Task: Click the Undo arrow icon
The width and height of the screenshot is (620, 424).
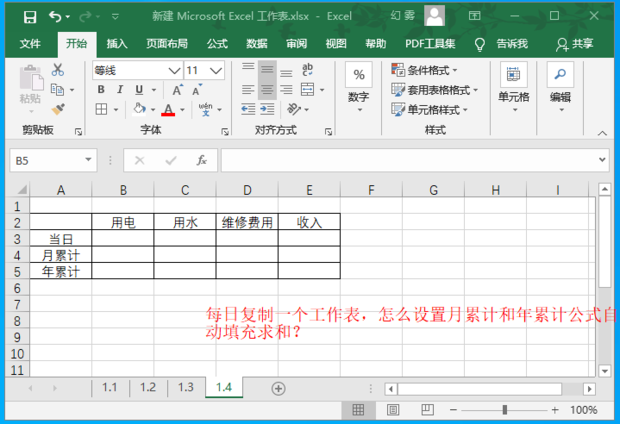Action: [55, 17]
